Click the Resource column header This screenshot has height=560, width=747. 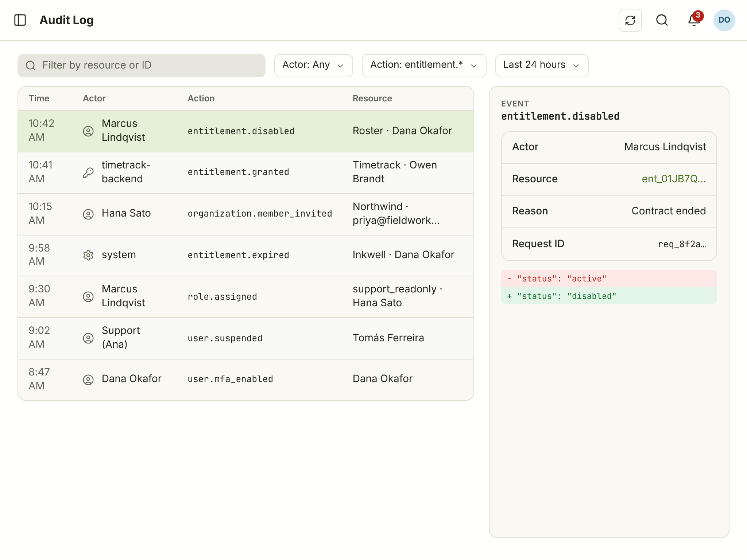(x=372, y=98)
